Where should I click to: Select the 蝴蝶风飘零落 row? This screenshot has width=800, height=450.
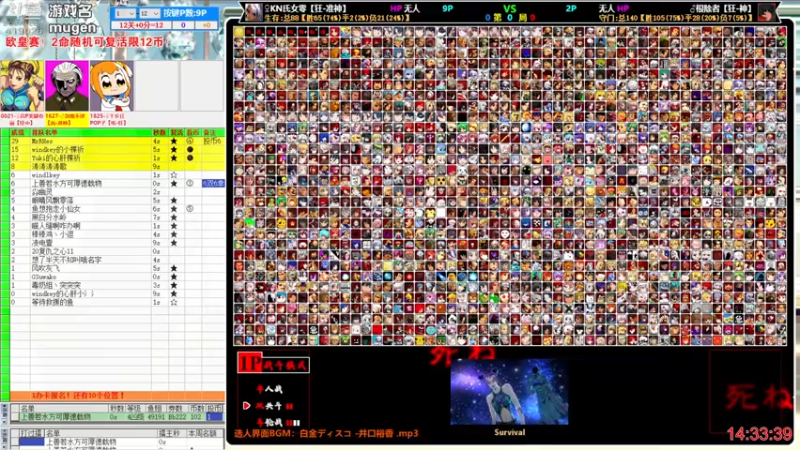(117, 201)
